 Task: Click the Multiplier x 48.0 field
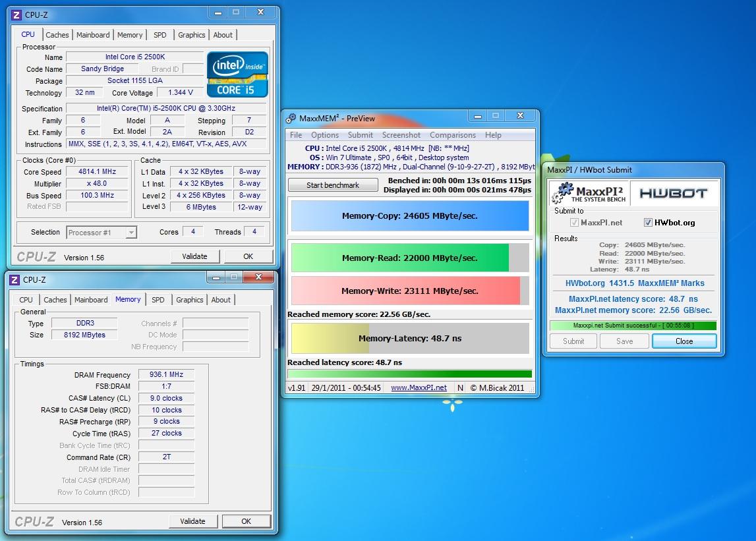point(98,184)
